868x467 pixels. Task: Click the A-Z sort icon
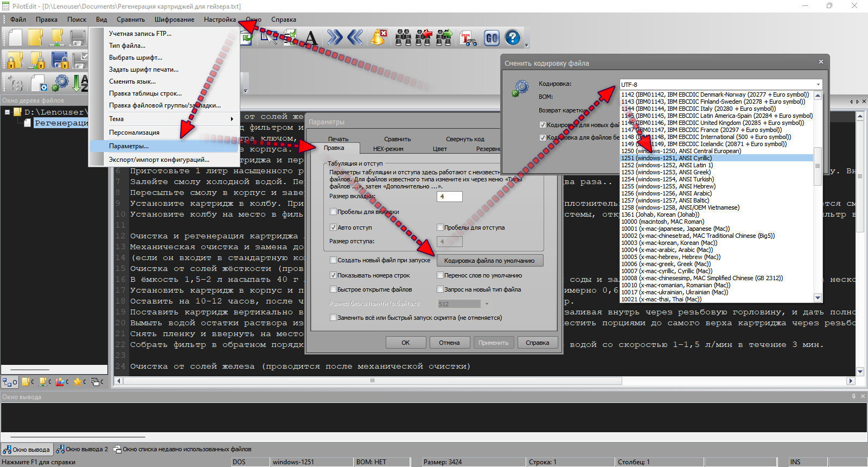pos(80,83)
